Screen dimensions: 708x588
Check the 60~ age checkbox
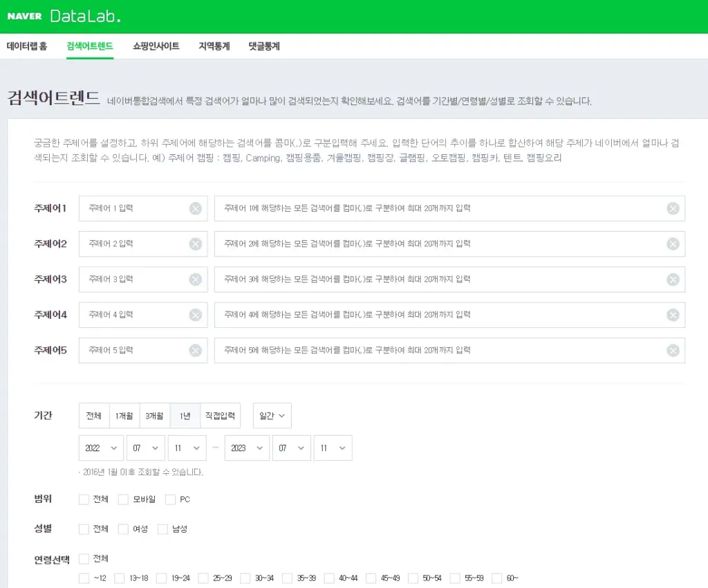[496, 578]
